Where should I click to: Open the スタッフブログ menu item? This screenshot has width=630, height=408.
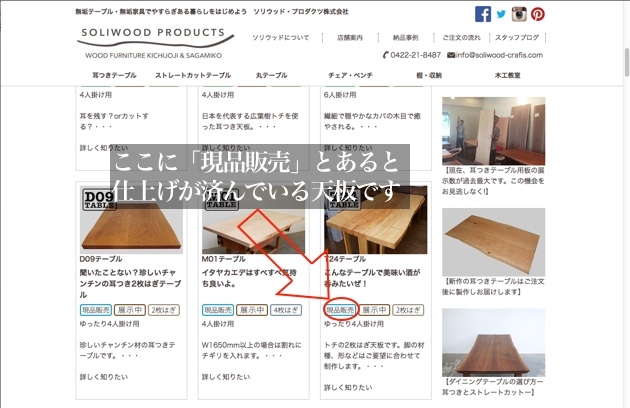[517, 38]
